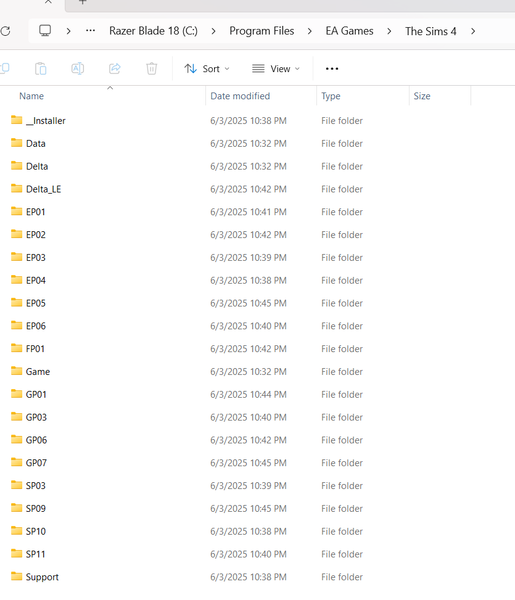The image size is (515, 600).
Task: Select the Game folder icon
Action: 16,371
